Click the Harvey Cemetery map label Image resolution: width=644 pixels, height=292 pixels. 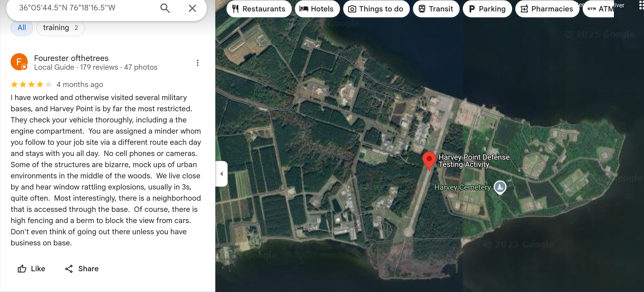point(462,187)
